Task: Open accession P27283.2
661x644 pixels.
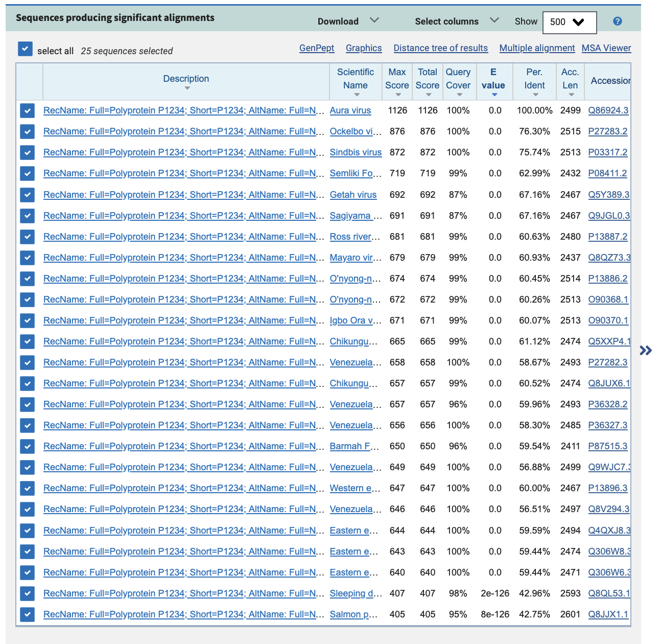Action: tap(608, 131)
